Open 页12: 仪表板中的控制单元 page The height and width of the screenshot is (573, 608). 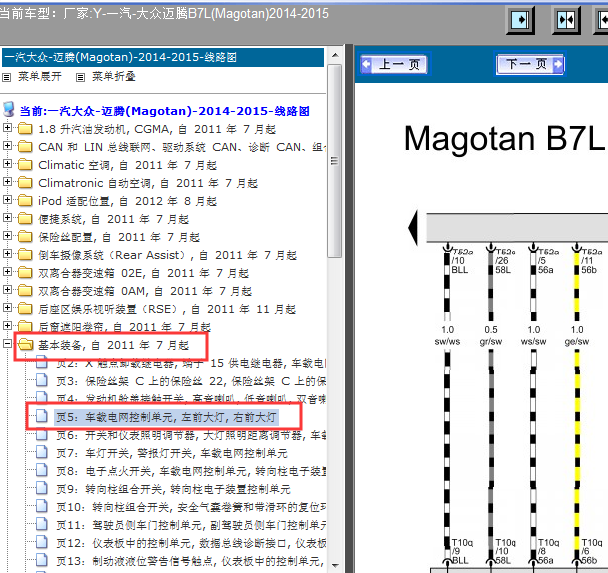(x=191, y=543)
